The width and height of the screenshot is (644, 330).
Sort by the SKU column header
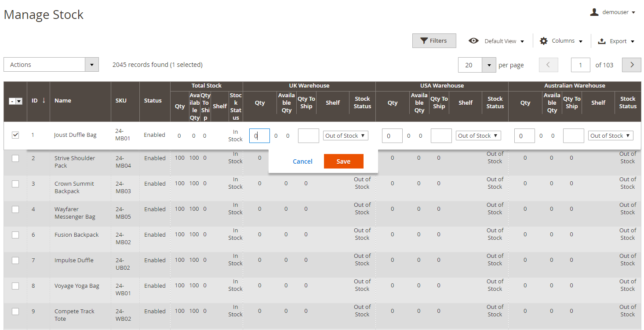point(121,101)
